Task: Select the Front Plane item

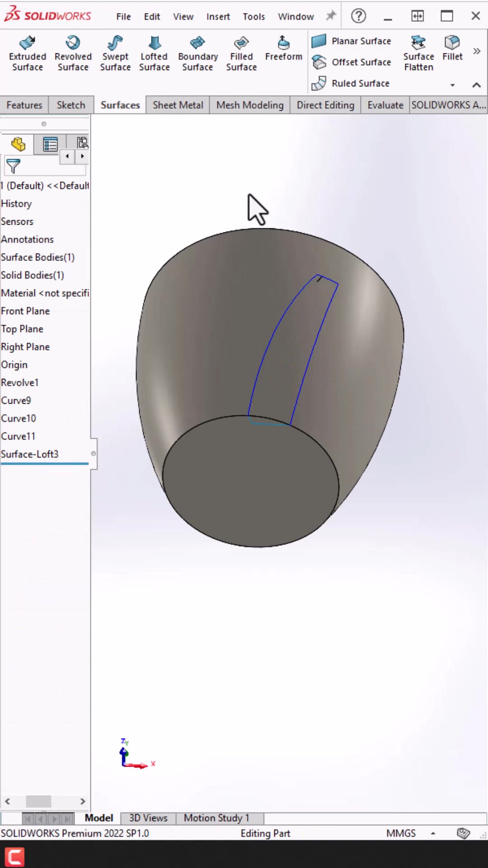Action: pos(25,311)
